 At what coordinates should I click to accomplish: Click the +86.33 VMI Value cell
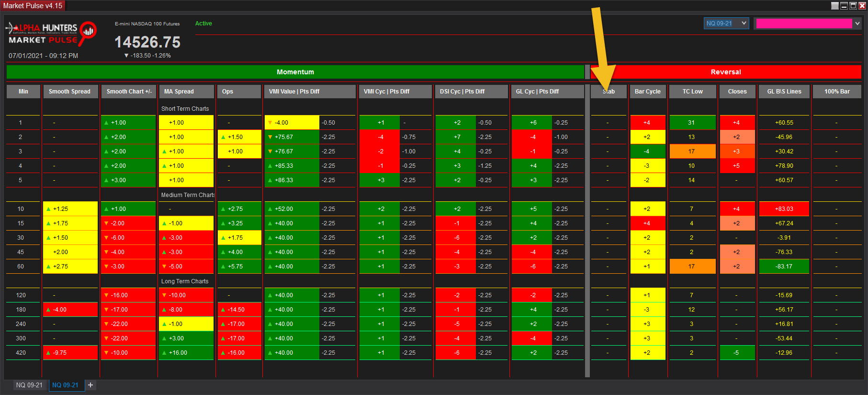(292, 180)
